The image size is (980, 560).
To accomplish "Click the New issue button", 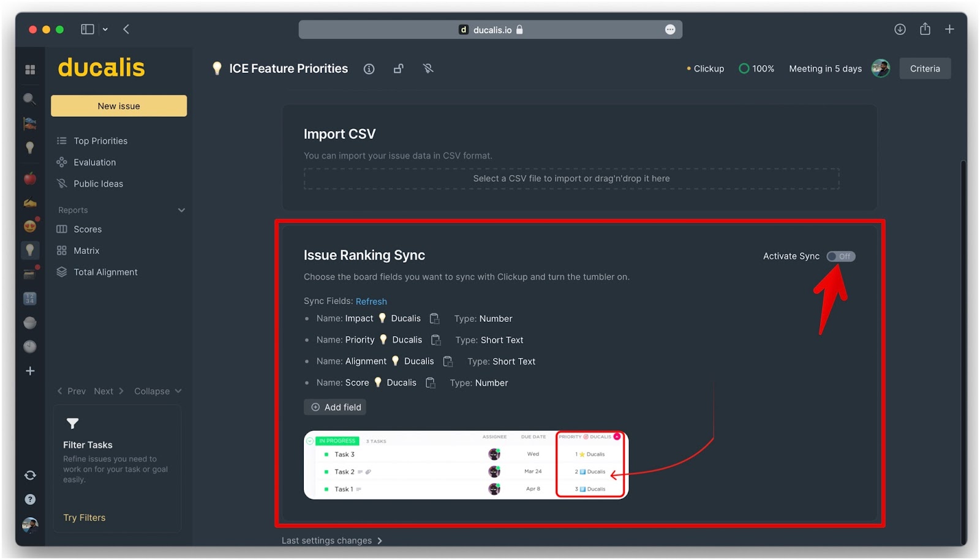I will pos(119,106).
